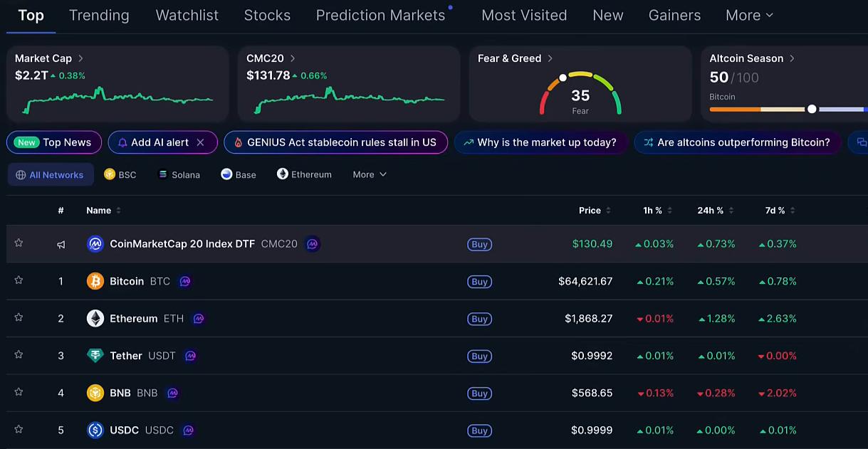Sort table by Name column

click(104, 211)
